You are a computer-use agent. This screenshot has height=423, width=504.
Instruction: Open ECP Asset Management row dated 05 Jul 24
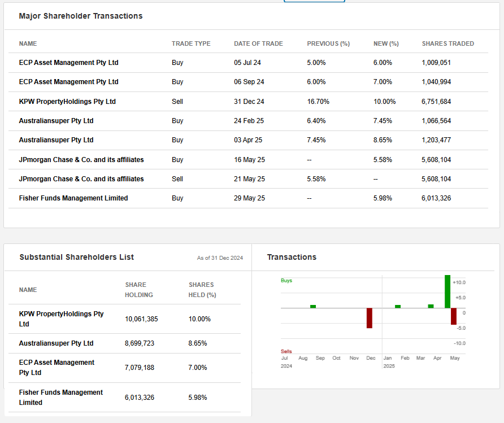(x=68, y=63)
